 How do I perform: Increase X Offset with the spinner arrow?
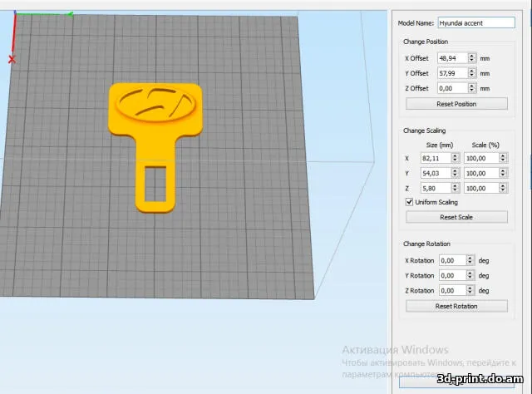pos(471,56)
